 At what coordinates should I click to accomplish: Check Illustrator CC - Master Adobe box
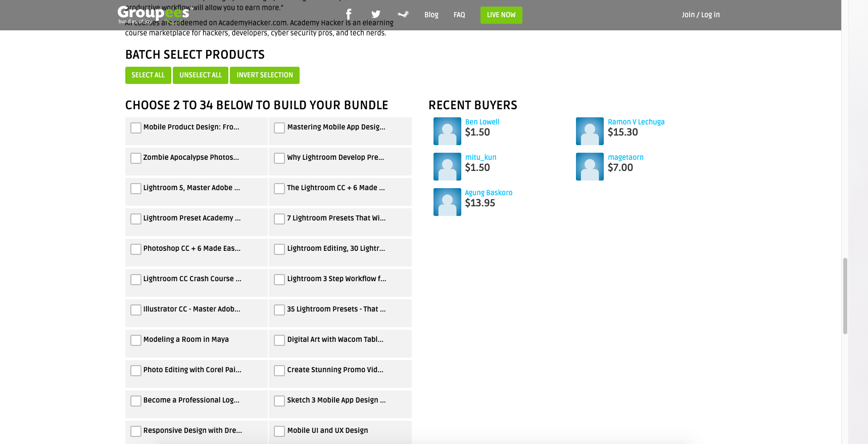pyautogui.click(x=136, y=310)
